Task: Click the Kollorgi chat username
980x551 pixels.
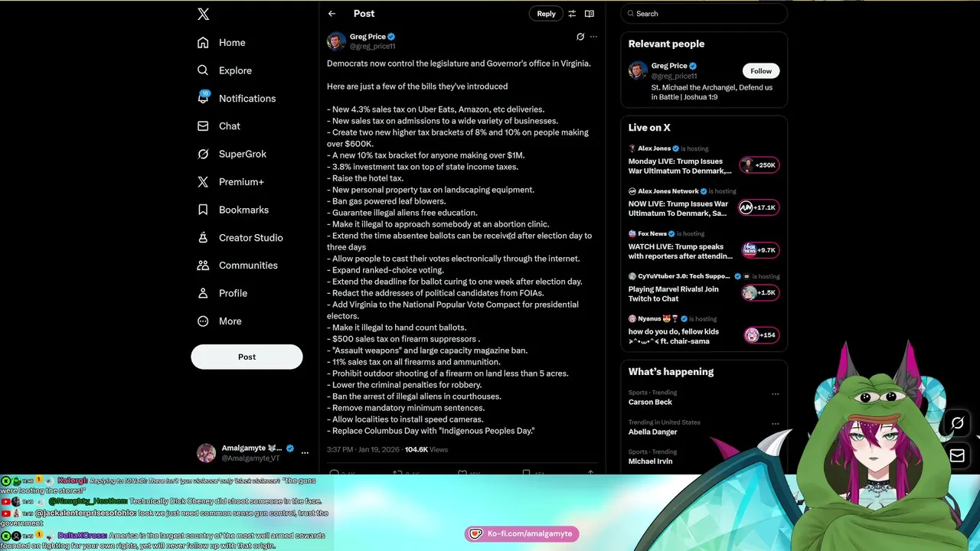Action: click(x=73, y=481)
